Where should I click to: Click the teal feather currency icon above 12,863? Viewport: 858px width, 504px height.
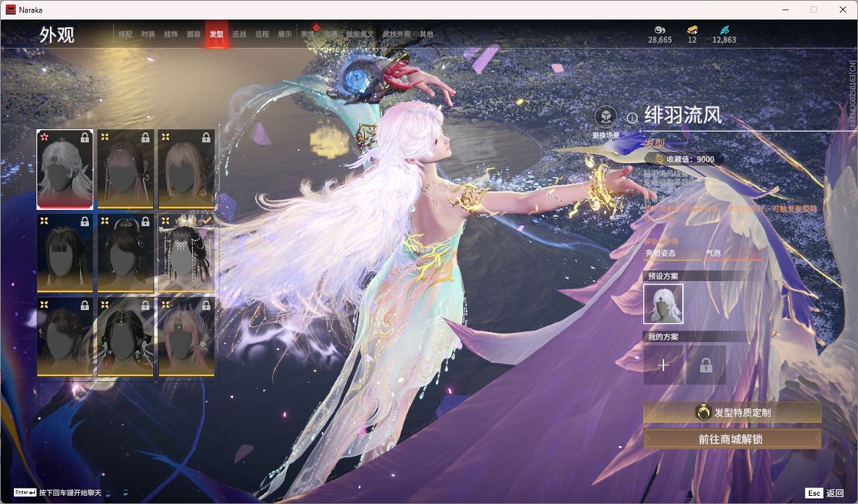(724, 30)
